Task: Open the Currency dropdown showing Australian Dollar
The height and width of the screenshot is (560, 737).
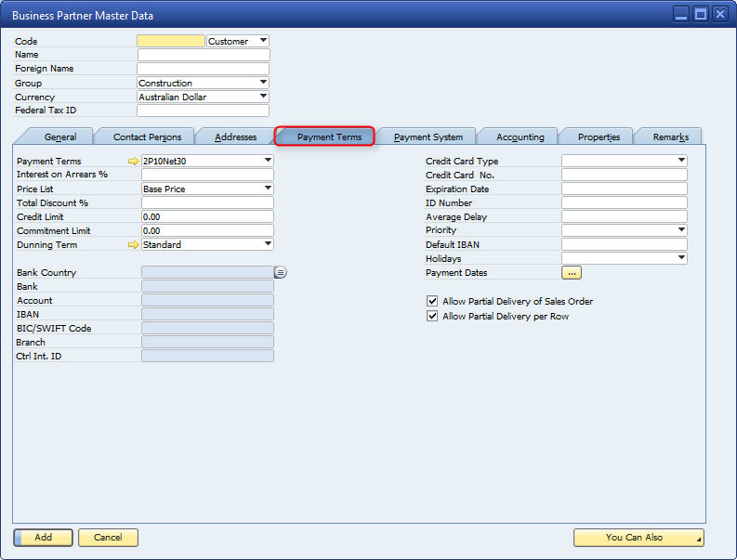Action: [203, 98]
